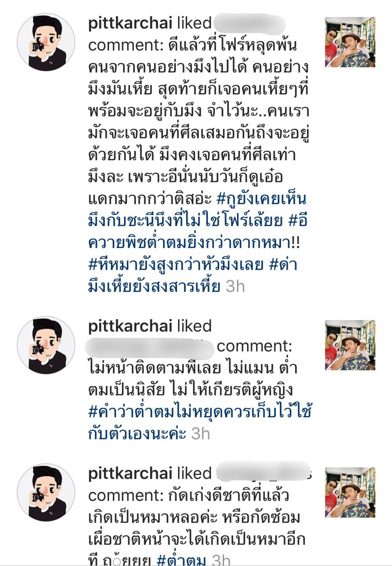Click the pittkarchai username in the second activity
Screen dimensions: 392x566
pyautogui.click(x=130, y=326)
